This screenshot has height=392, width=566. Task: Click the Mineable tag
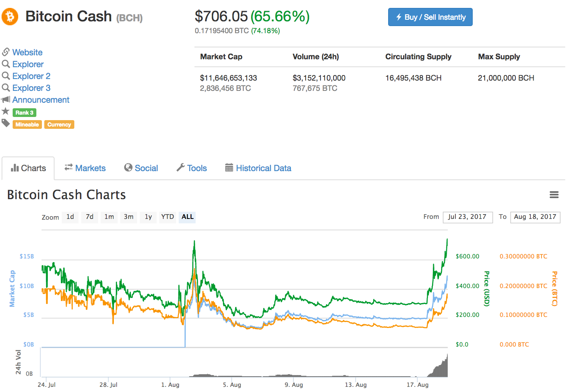[27, 124]
